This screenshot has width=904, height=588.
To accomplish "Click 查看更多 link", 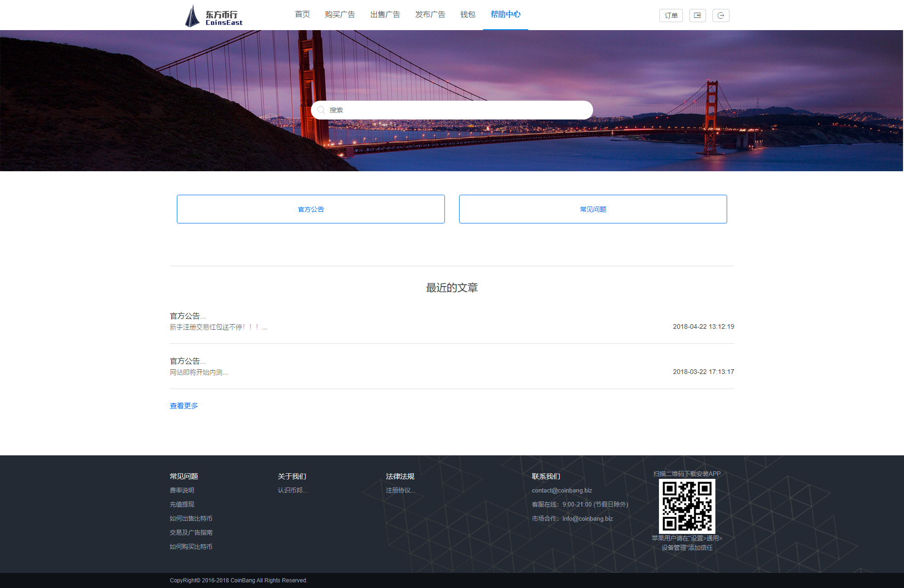I will click(x=184, y=406).
